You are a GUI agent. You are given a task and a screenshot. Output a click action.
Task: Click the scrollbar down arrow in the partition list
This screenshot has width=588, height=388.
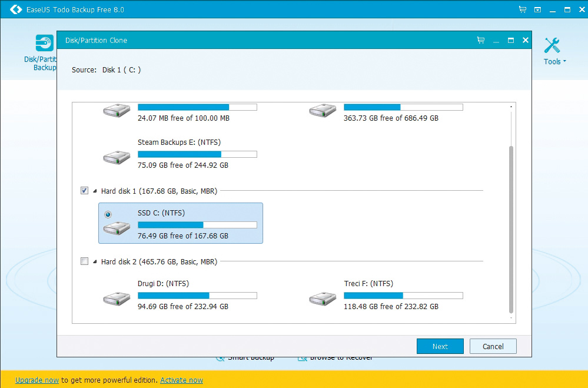coord(511,318)
